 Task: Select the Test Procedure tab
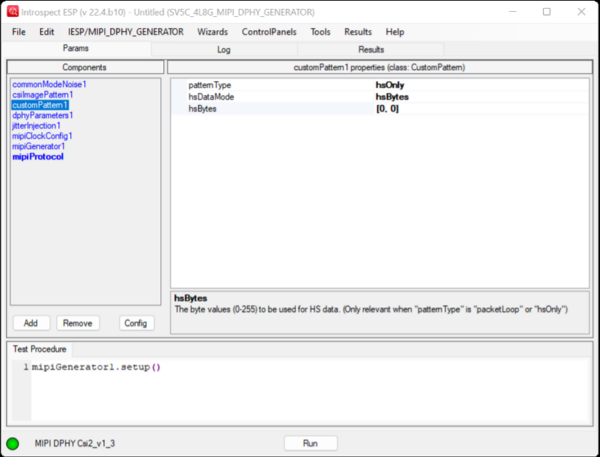point(40,349)
